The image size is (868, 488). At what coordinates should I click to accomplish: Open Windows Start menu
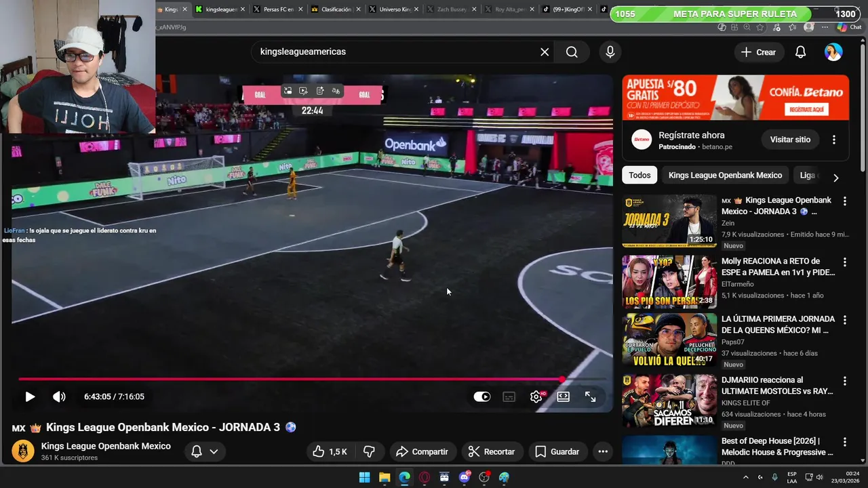pyautogui.click(x=364, y=477)
